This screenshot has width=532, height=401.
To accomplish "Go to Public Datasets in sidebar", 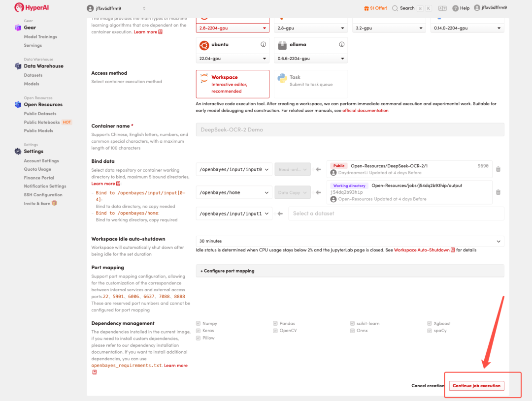I will pyautogui.click(x=40, y=114).
